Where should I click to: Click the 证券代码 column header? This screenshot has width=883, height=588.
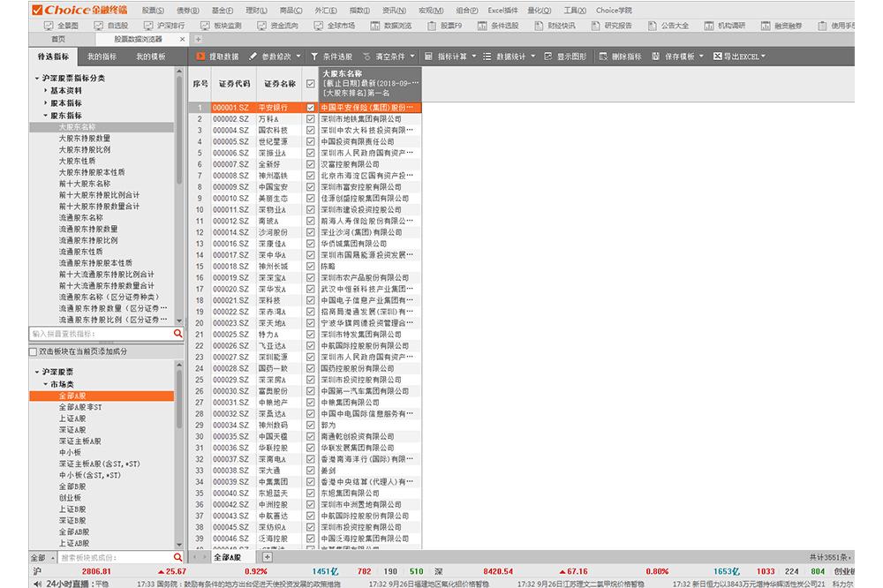[234, 83]
